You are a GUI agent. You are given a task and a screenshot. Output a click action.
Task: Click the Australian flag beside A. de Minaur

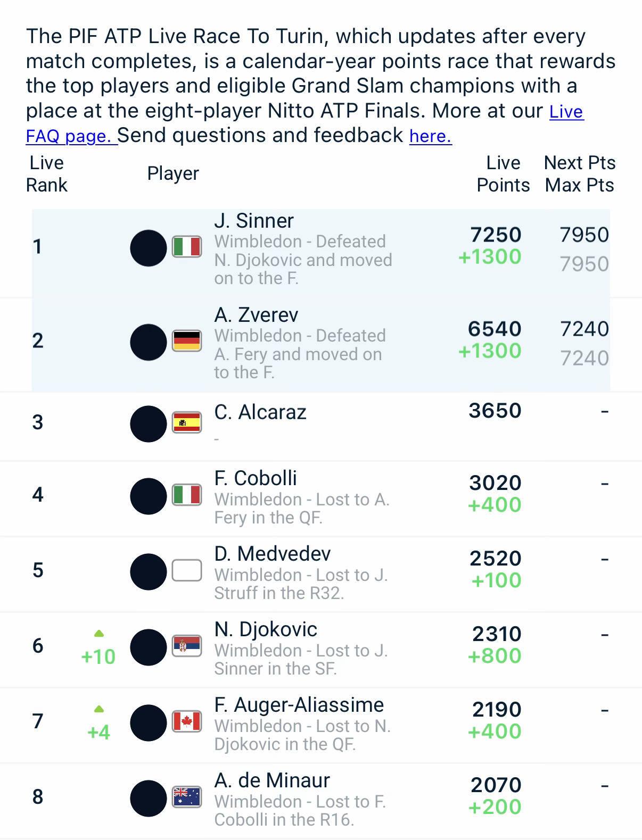[x=187, y=797]
